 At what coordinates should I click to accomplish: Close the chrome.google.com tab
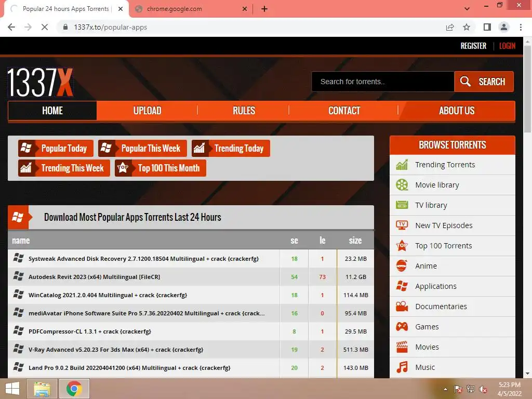(x=245, y=9)
